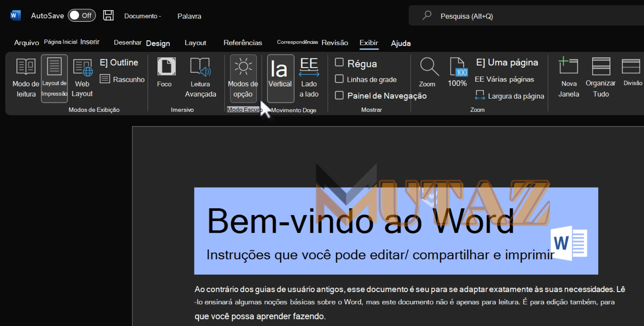The width and height of the screenshot is (644, 326).
Task: Click the Bem-vindo ao Word heading
Action: pyautogui.click(x=360, y=221)
